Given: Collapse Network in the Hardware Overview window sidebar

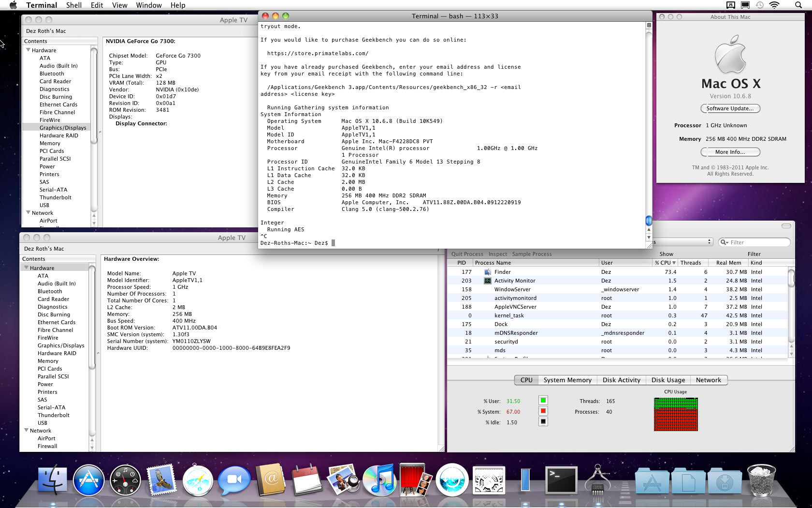Looking at the screenshot, I should coord(27,430).
